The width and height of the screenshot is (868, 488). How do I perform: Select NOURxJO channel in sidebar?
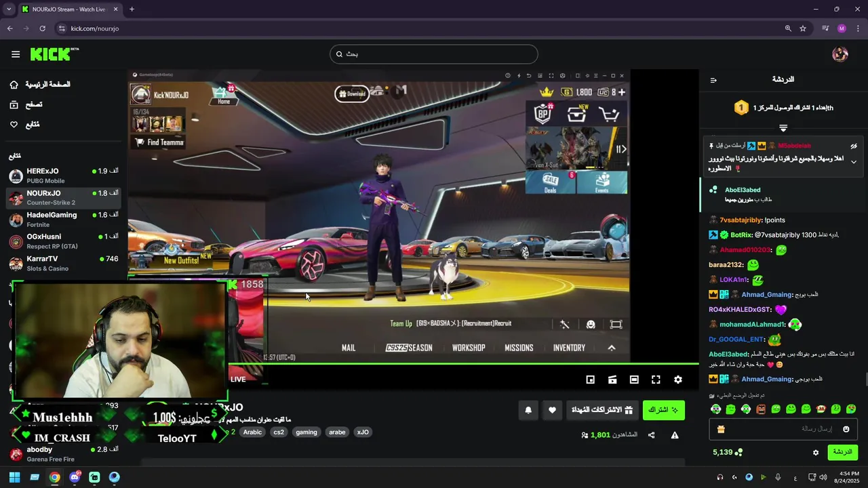pyautogui.click(x=64, y=198)
